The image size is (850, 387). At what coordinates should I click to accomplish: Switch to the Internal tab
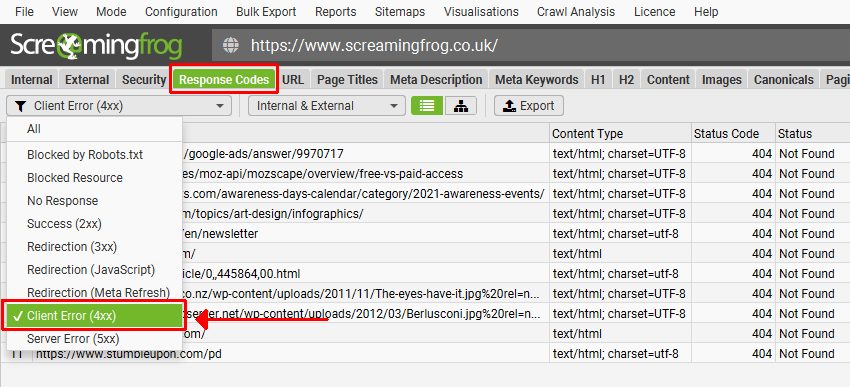tap(32, 80)
